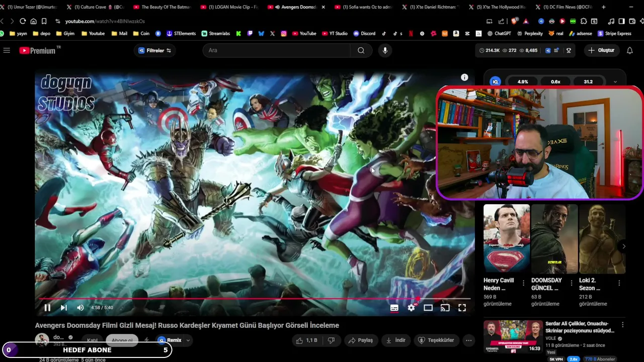Switch to theater mode
644x362 pixels.
point(428,308)
